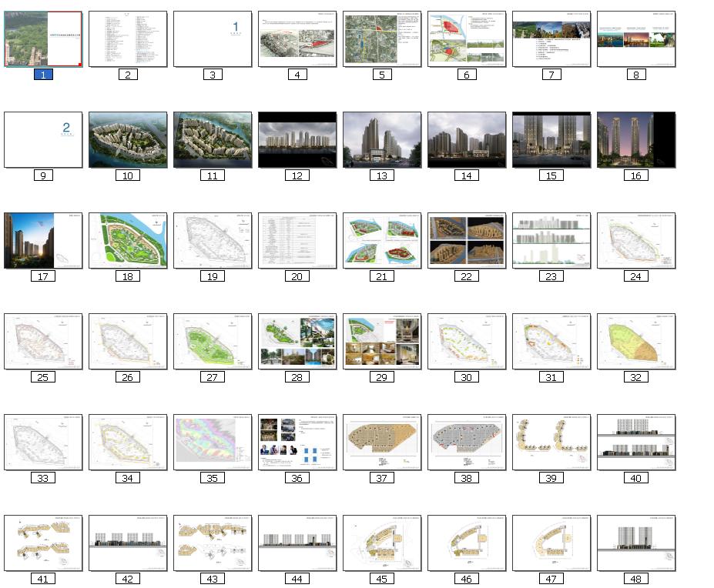Open aerial rendering thumbnail 10

point(128,140)
